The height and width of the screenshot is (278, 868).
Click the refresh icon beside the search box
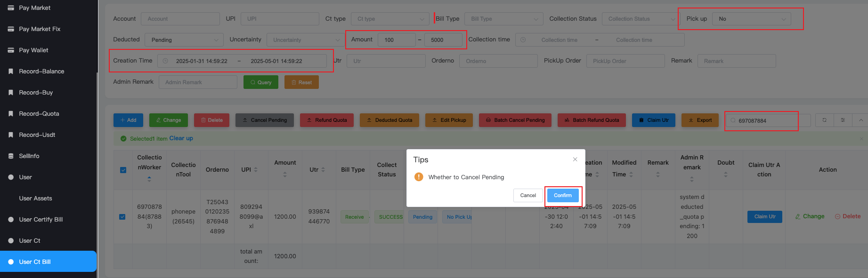(x=824, y=120)
